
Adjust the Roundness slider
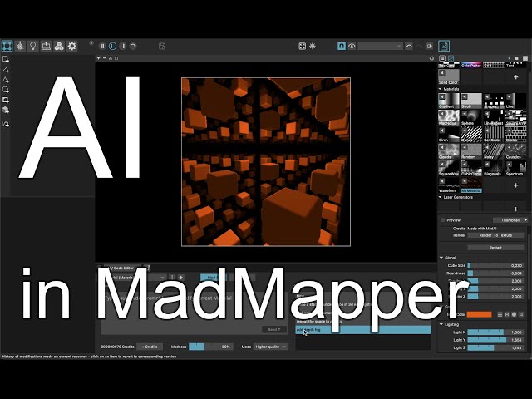[x=495, y=273]
